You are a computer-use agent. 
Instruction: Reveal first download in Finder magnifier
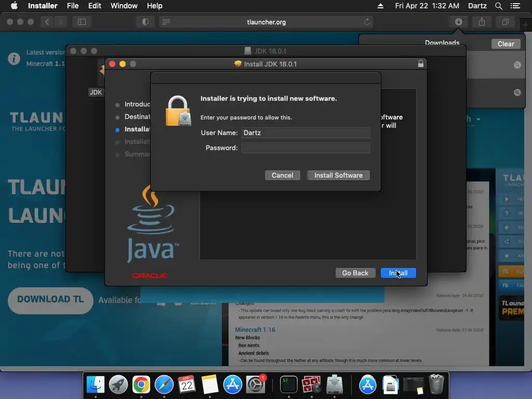[x=517, y=65]
